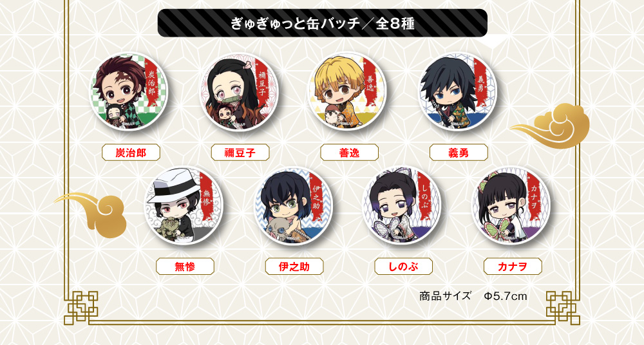Image resolution: width=644 pixels, height=345 pixels.
Task: Click the red 炭治郎 name label
Action: point(131,153)
